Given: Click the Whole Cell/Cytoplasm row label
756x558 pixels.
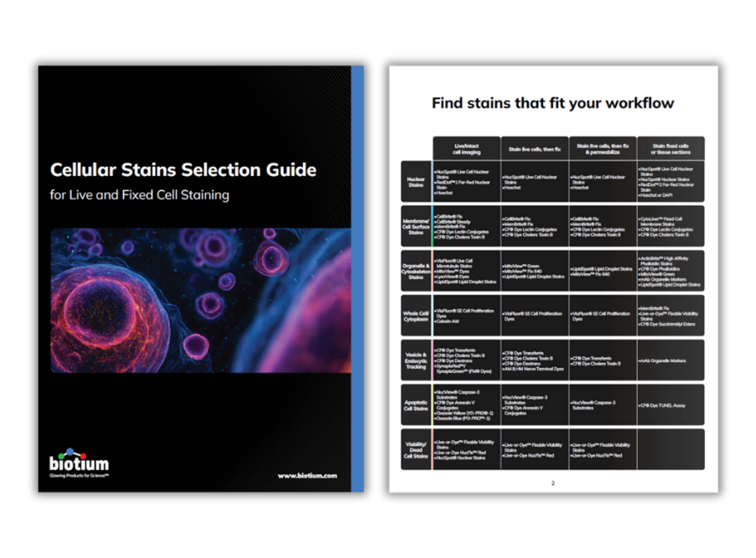Looking at the screenshot, I should [x=415, y=316].
